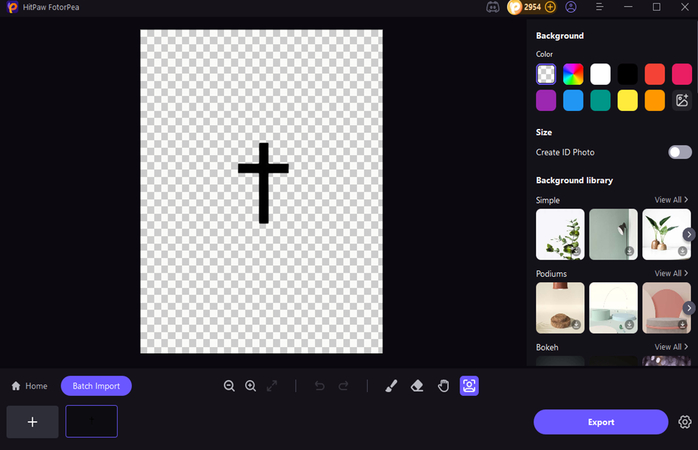Click the zoom out magnifier icon
This screenshot has width=698, height=450.
pos(229,386)
